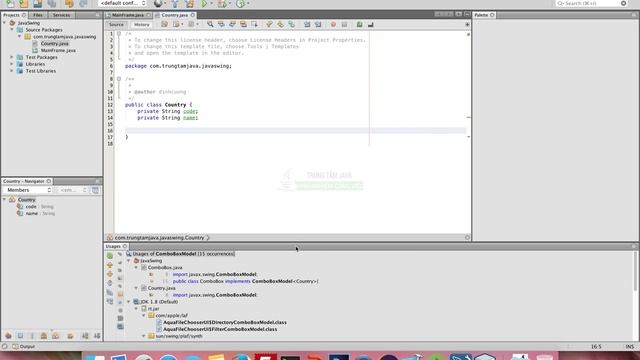Click the com/apple/laf folder in Usages
Screen dimensions: 640x360
[x=171, y=316]
